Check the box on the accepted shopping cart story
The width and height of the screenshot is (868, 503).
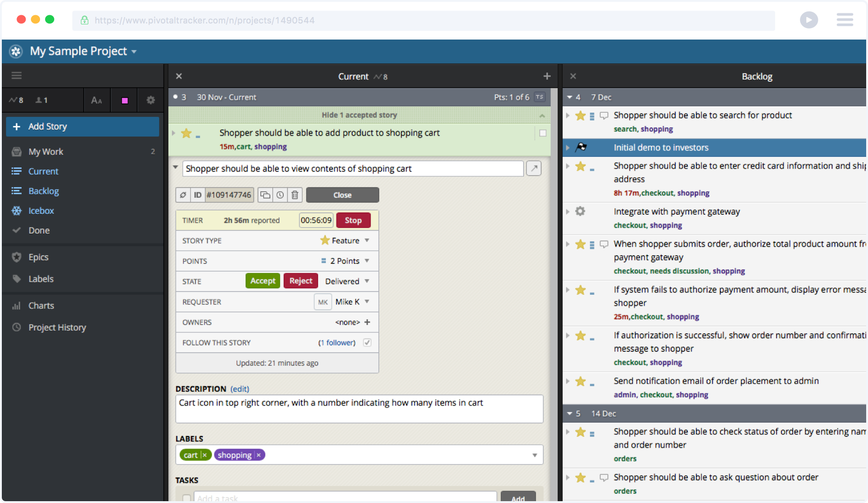coord(543,133)
